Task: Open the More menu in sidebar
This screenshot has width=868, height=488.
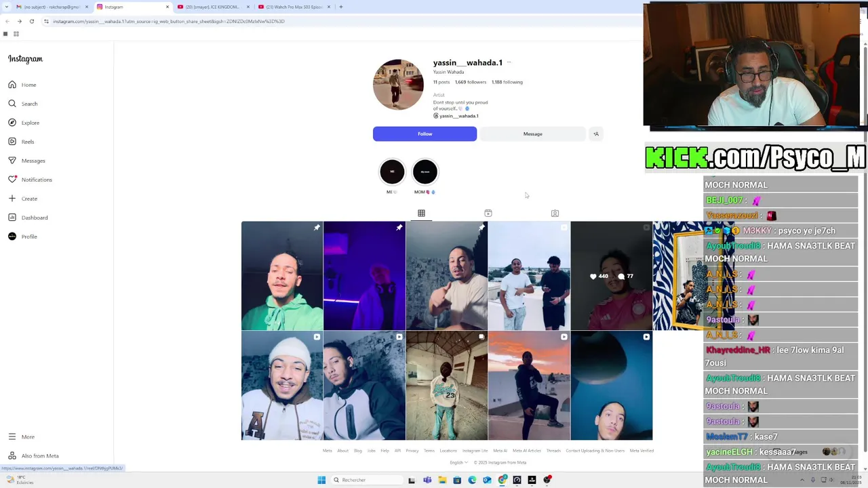Action: [x=22, y=436]
